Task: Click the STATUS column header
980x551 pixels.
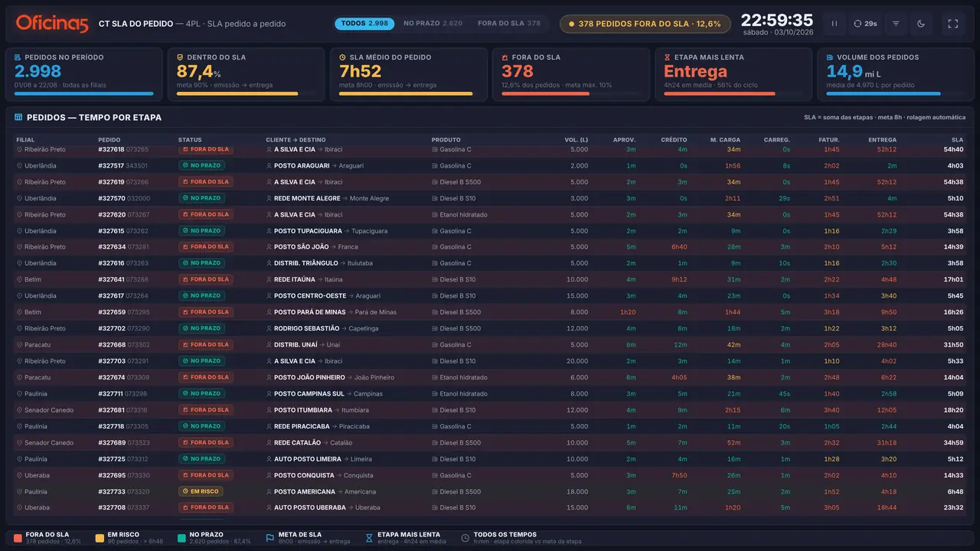Action: click(x=190, y=140)
